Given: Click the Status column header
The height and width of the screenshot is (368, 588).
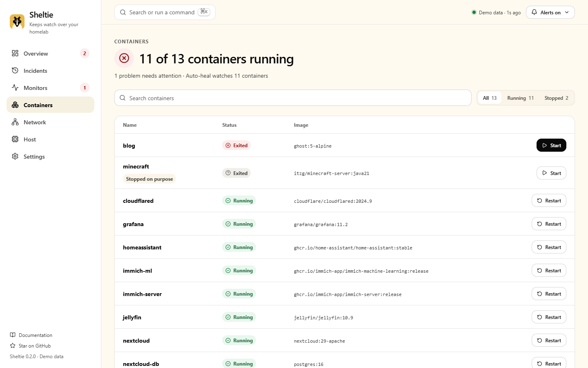Looking at the screenshot, I should (x=229, y=125).
